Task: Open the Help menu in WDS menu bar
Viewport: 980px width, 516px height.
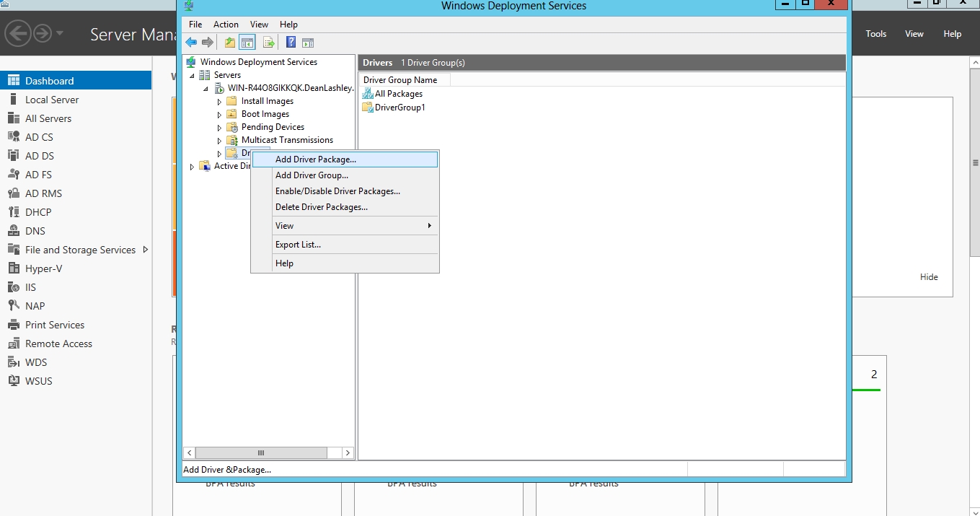Action: pos(288,25)
